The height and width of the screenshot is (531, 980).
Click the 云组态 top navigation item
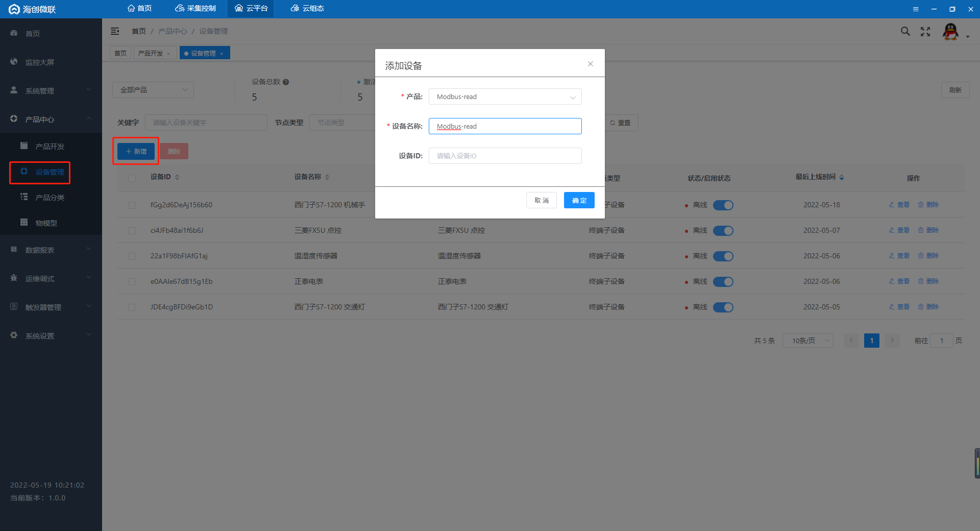tap(307, 9)
